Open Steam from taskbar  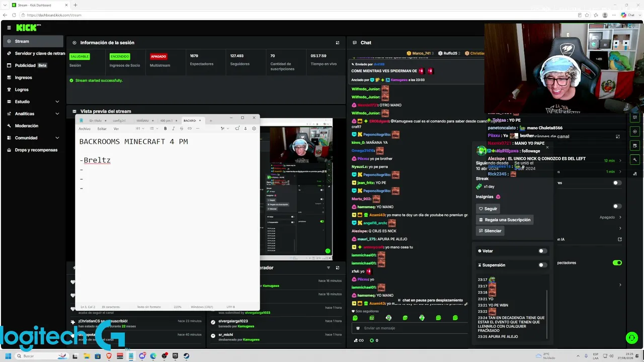pos(186,356)
